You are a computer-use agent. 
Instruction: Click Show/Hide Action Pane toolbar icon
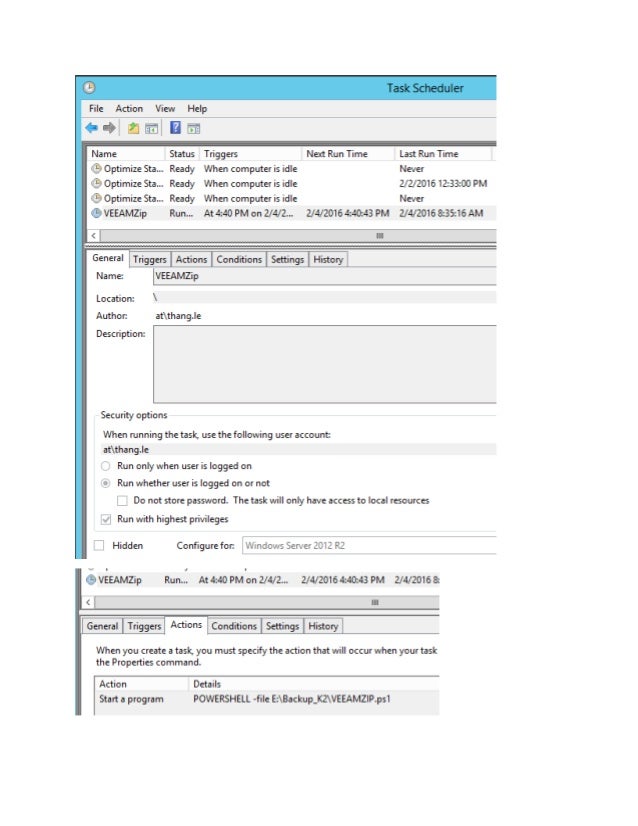click(x=193, y=129)
